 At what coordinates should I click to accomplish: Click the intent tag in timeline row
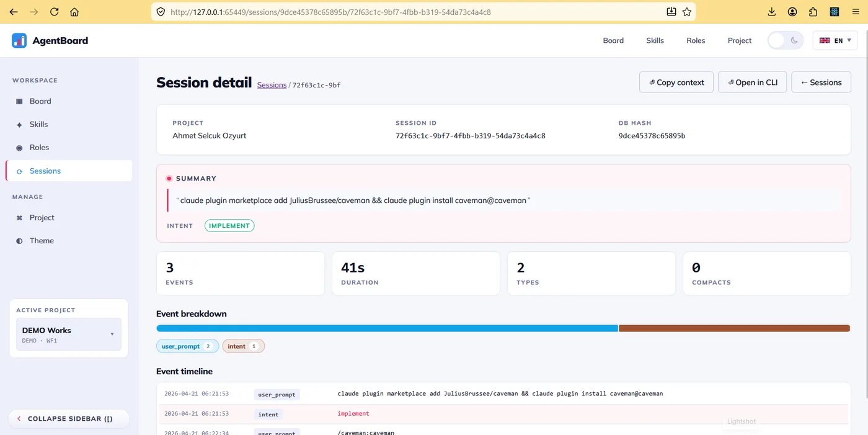(x=268, y=415)
